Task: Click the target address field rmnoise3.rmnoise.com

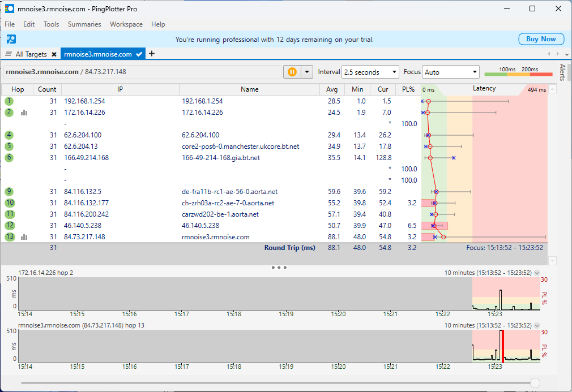Action: [142, 72]
